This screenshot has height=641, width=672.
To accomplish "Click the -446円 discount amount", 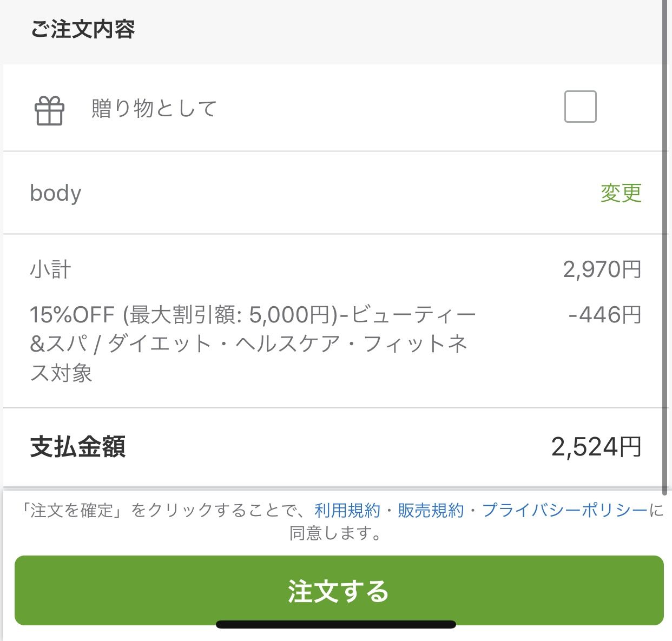I will coord(605,315).
